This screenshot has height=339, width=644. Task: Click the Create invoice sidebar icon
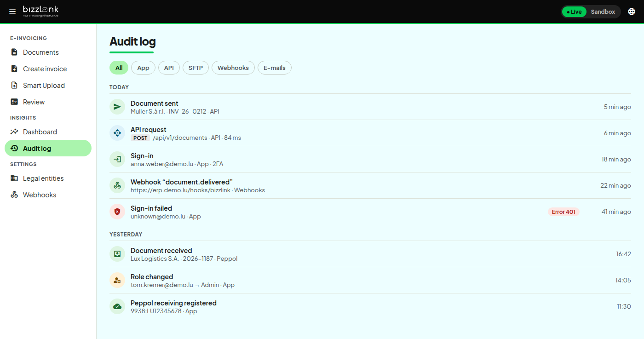click(14, 69)
